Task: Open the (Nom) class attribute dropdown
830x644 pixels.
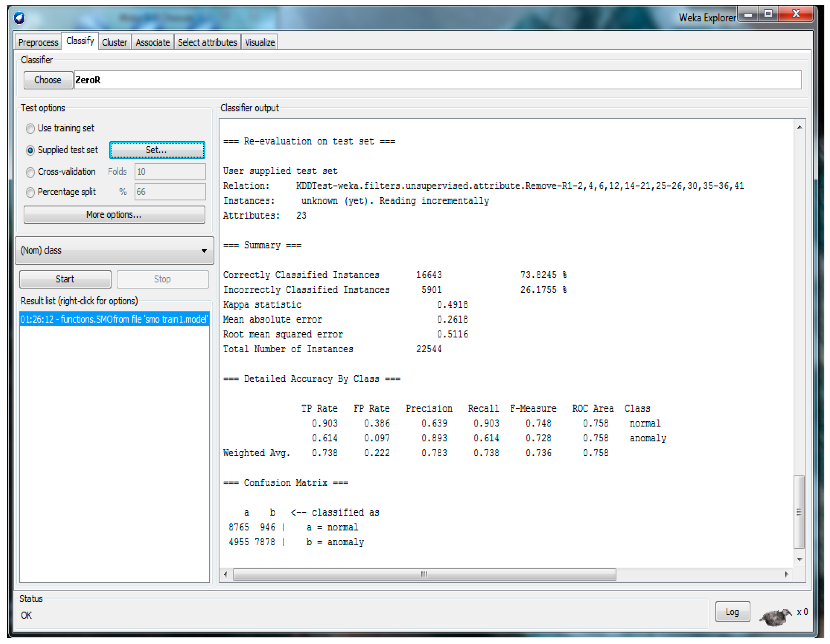Action: click(114, 250)
